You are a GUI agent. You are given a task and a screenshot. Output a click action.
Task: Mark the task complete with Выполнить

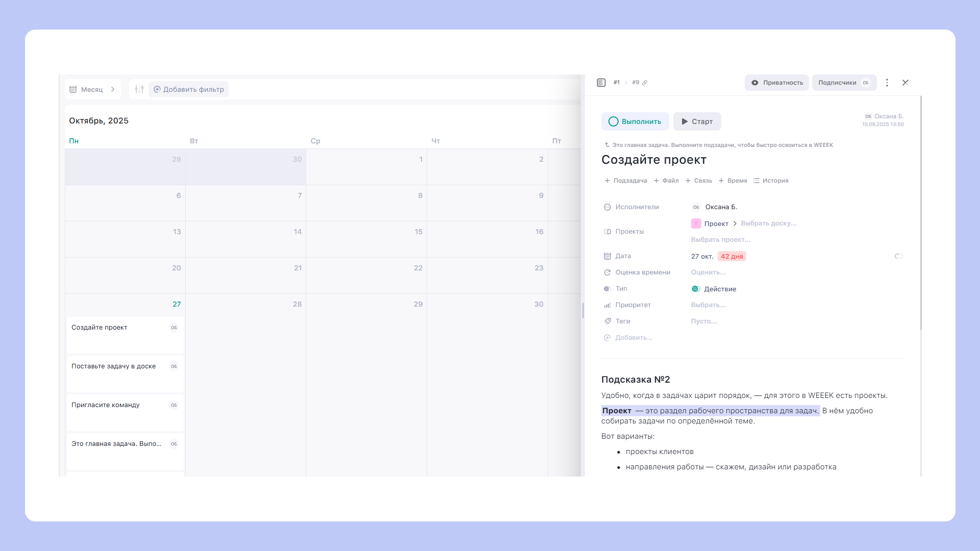635,121
